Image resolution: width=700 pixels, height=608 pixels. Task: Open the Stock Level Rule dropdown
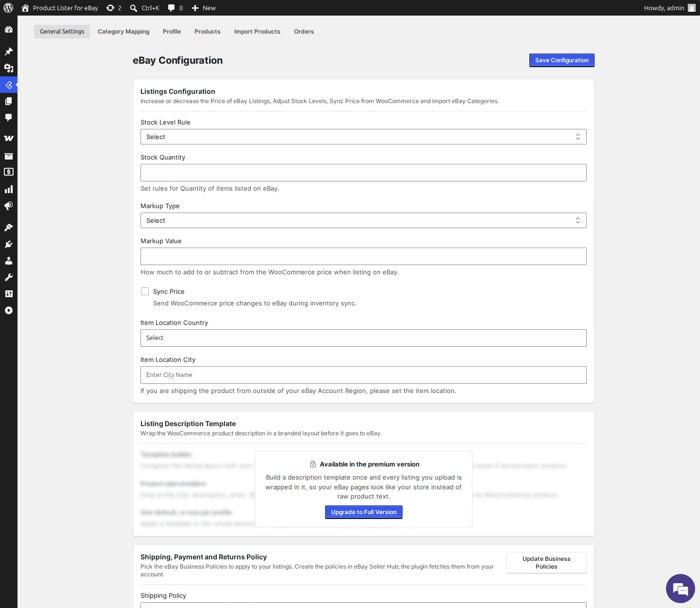point(364,137)
